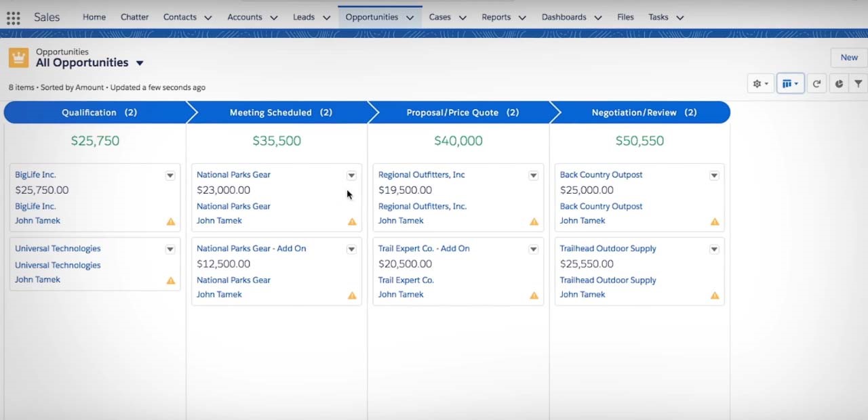
Task: Open the Kanban display-as menu
Action: coord(790,84)
